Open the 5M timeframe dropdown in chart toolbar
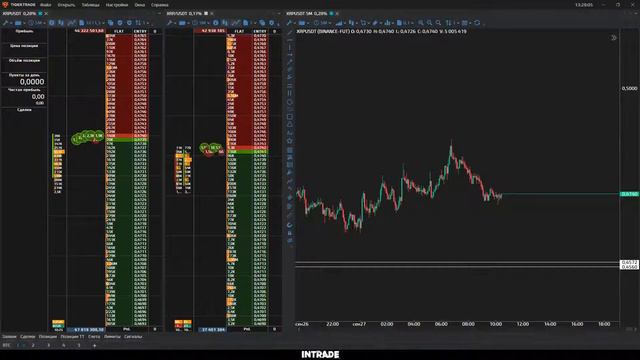640x360 pixels. [323, 23]
